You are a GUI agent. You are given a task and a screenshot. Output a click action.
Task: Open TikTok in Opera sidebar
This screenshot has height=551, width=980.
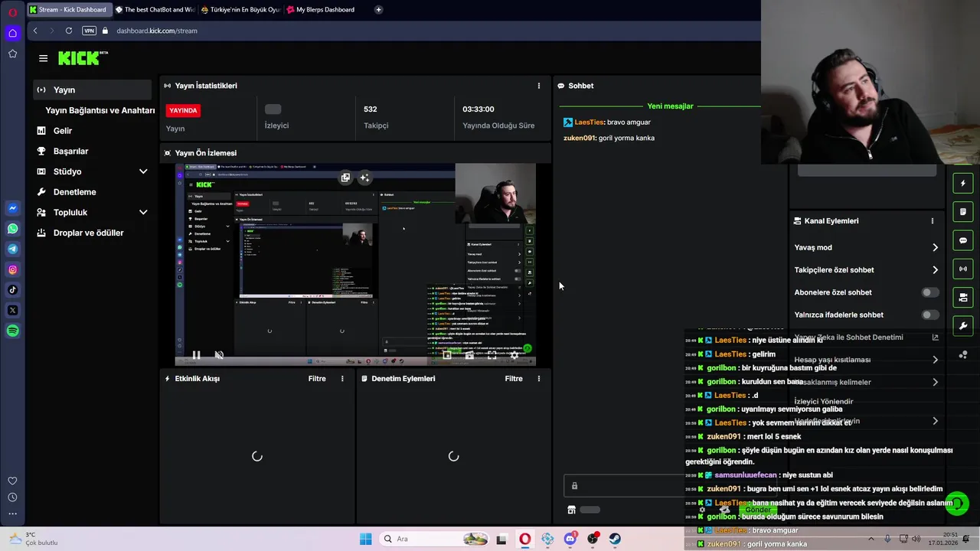[x=12, y=290]
